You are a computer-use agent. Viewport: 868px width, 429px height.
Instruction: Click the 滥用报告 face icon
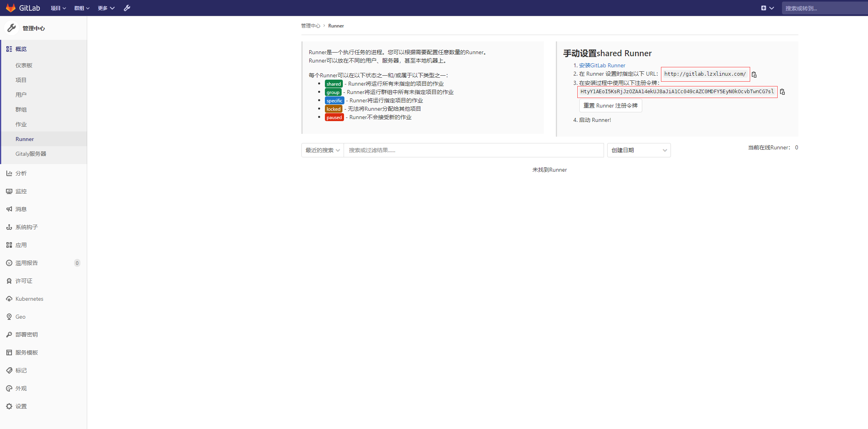(9, 263)
